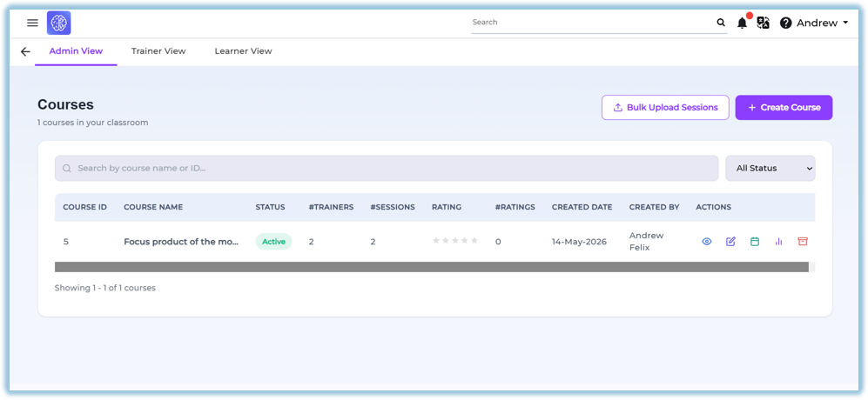Click the CREATED DATE column header
This screenshot has width=868, height=400.
(582, 207)
